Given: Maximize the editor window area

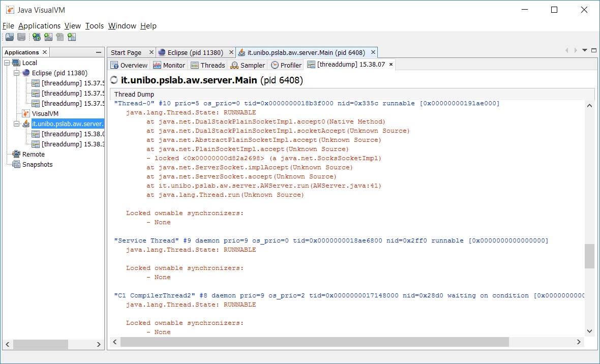Looking at the screenshot, I should coord(594,50).
